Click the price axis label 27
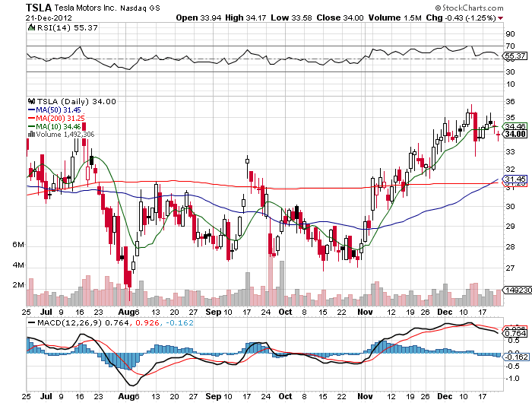 pos(510,268)
